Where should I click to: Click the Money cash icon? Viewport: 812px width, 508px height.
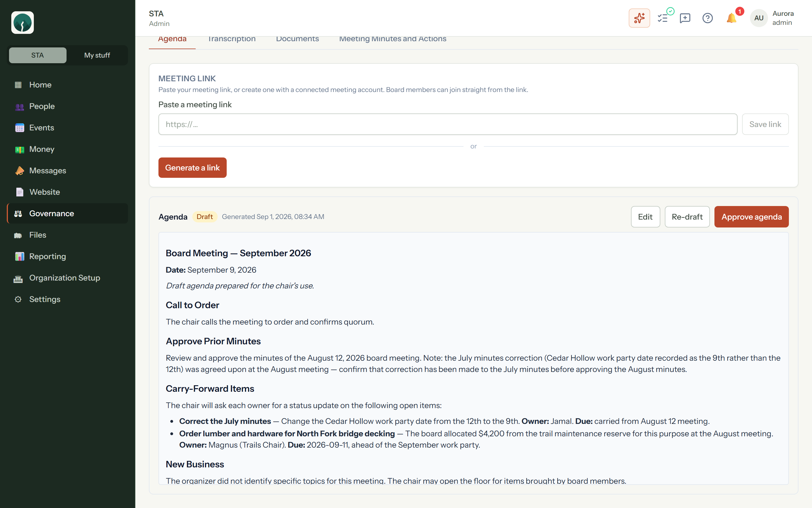click(19, 149)
